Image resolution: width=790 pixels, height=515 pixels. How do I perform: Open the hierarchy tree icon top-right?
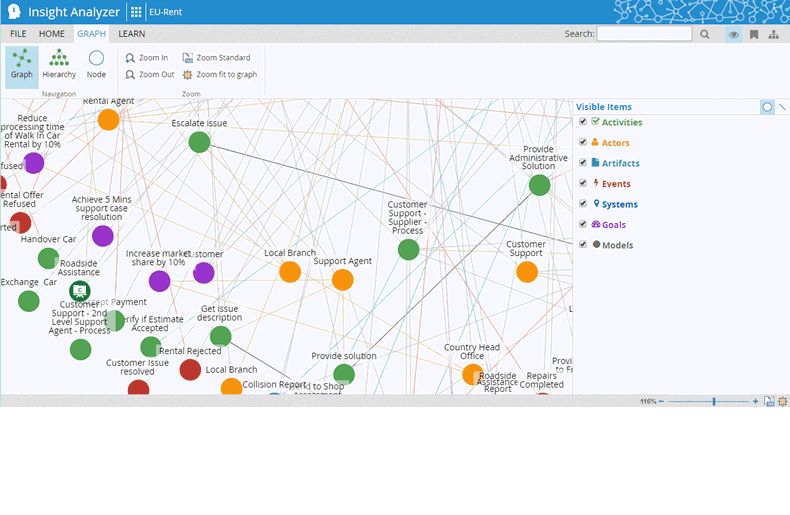pyautogui.click(x=774, y=34)
